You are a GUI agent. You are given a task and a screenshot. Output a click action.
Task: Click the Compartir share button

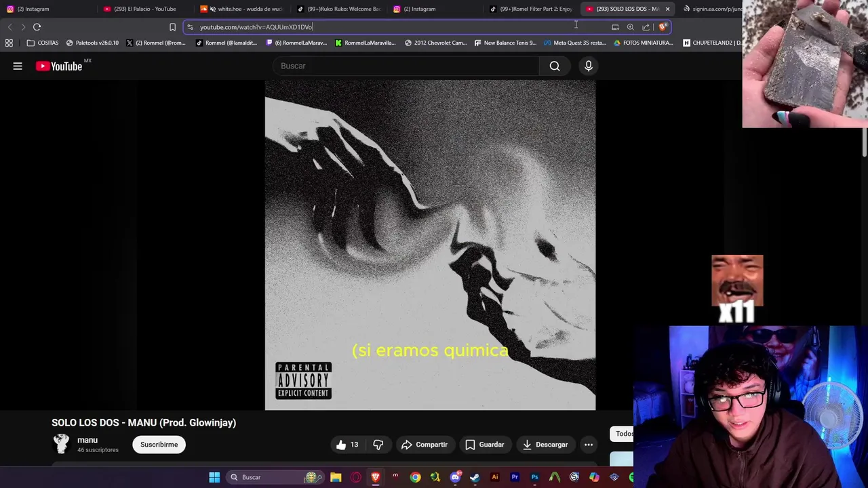(x=425, y=445)
